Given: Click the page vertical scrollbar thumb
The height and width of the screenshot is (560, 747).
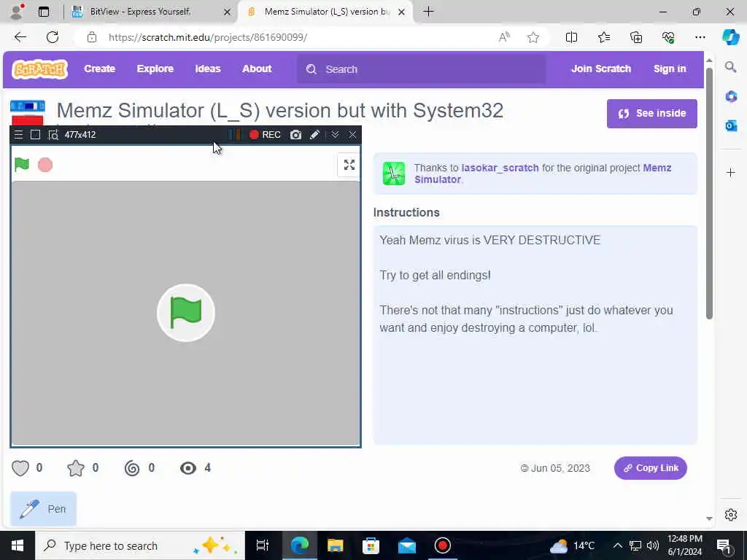Looking at the screenshot, I should 709,193.
